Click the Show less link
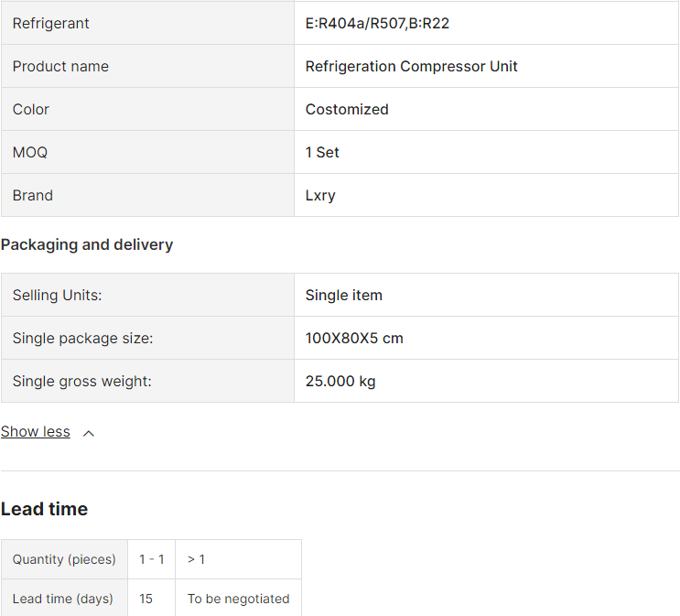Viewport: 680px width, 616px height. point(36,432)
